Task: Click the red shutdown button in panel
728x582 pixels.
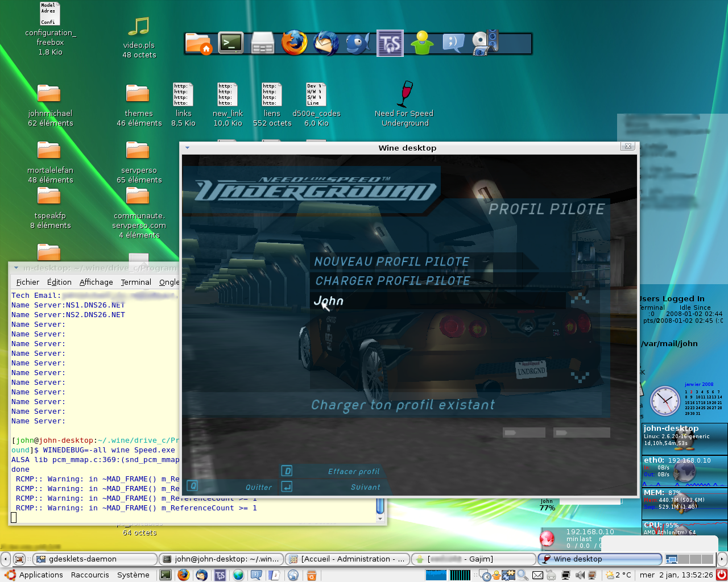Action: tap(722, 575)
